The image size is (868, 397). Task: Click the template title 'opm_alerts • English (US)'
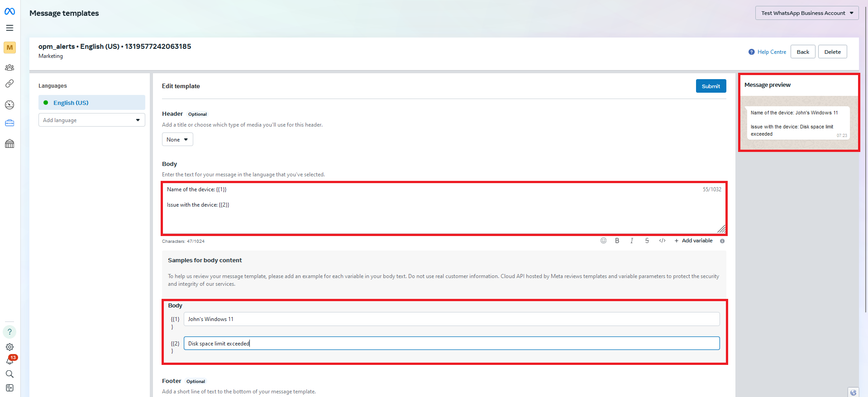click(79, 46)
